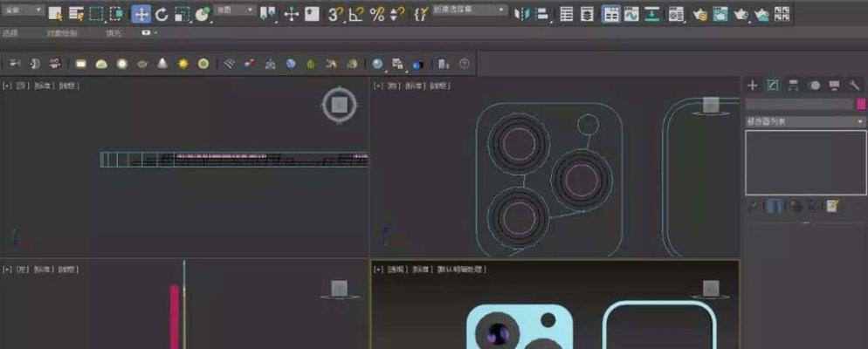
Task: Open Rendered Frame Window
Action: point(720,14)
